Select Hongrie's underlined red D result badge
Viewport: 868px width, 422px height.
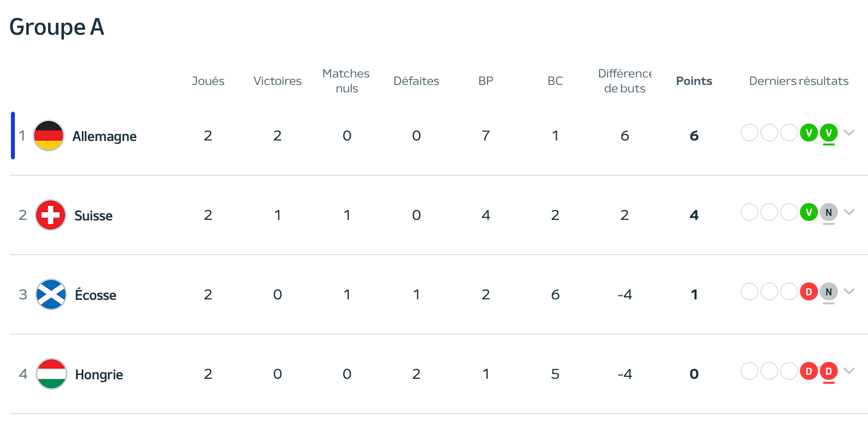point(829,371)
